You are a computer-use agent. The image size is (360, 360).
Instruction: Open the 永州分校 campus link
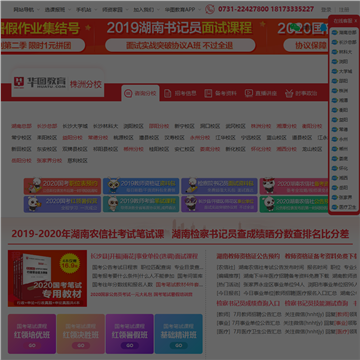click(200, 137)
